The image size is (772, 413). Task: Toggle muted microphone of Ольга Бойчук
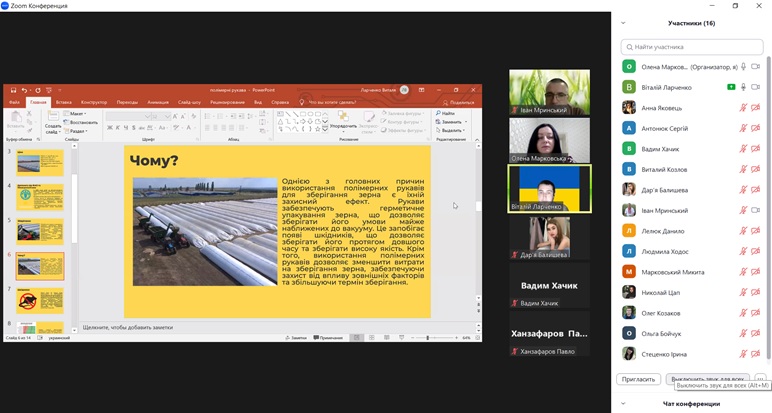743,333
